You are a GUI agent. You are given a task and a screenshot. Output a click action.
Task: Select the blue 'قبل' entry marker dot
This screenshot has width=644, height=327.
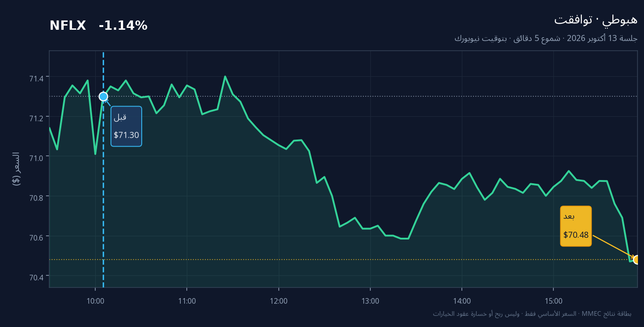(x=103, y=96)
